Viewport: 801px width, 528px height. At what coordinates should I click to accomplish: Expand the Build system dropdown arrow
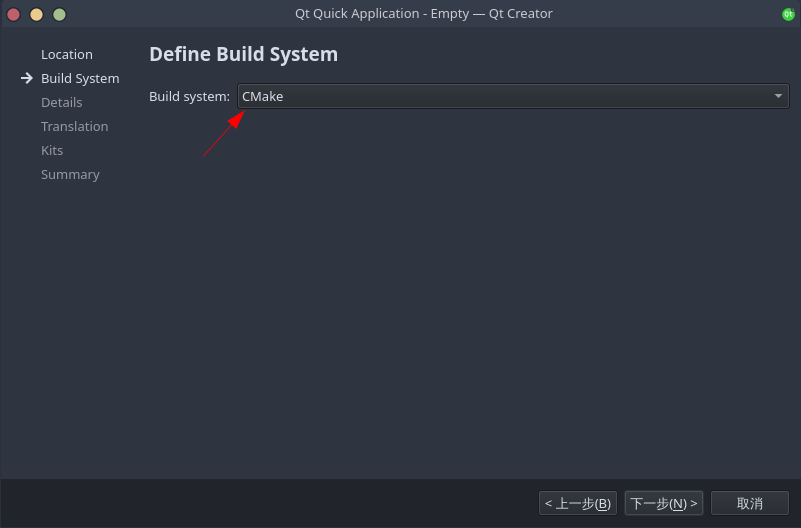778,96
